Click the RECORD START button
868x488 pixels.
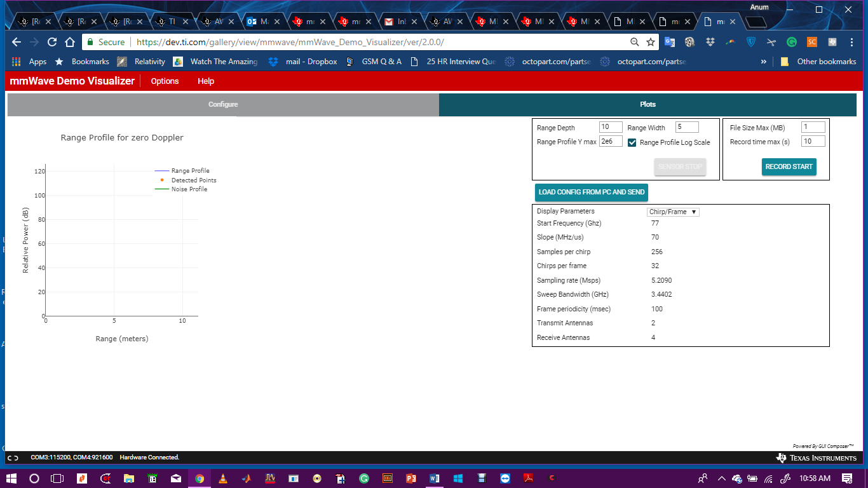(x=789, y=166)
